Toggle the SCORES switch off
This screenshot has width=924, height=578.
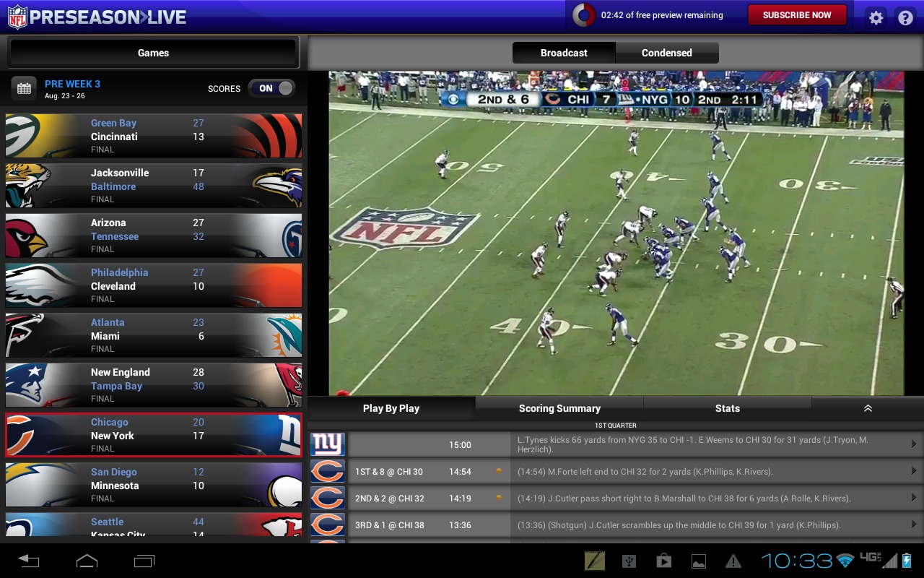(x=271, y=87)
